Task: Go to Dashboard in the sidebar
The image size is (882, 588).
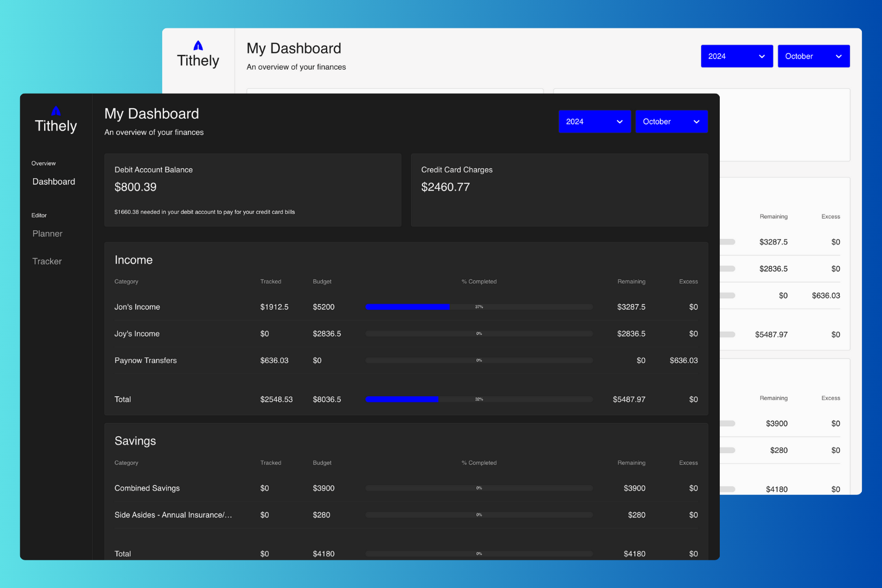Action: [54, 182]
